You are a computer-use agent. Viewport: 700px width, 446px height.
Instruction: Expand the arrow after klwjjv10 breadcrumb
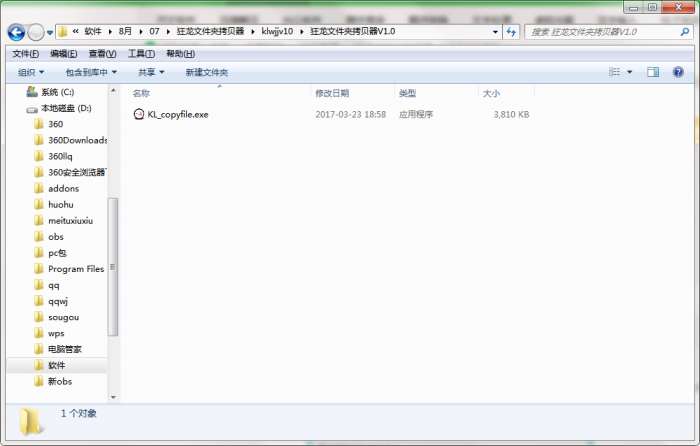pos(302,32)
